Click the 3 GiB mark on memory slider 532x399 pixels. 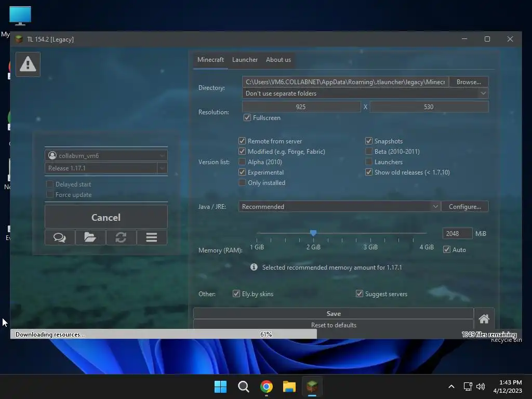(x=370, y=247)
